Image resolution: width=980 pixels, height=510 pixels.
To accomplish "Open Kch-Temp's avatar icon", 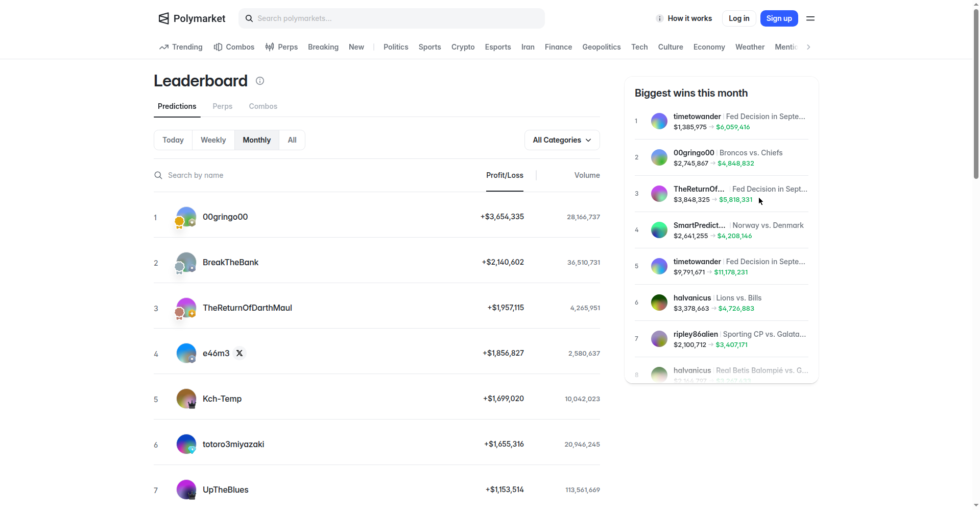I will click(x=186, y=399).
